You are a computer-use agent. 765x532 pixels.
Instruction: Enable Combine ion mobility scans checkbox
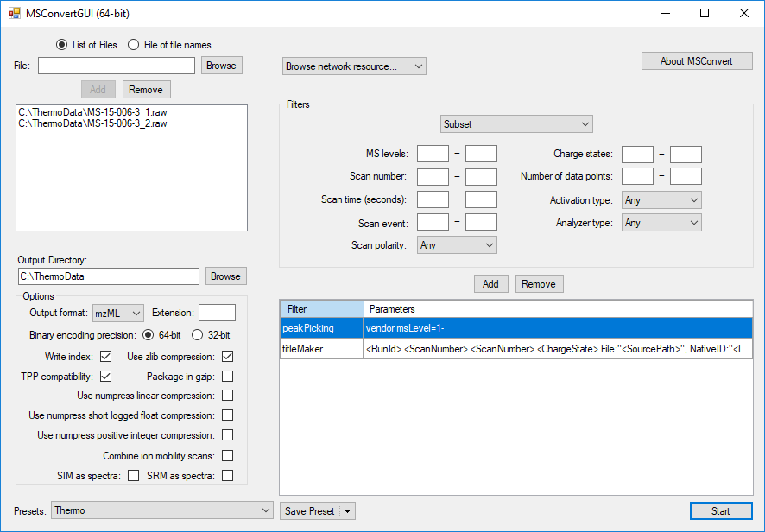[227, 455]
